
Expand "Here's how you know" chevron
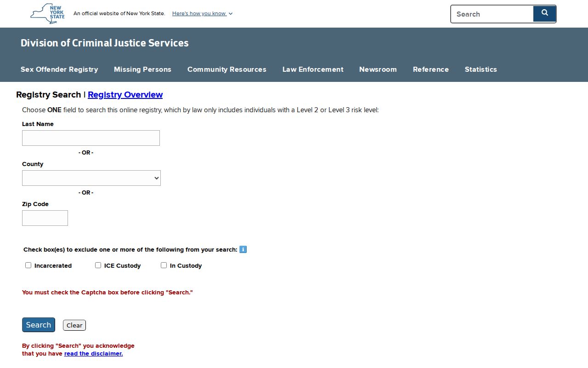point(231,14)
